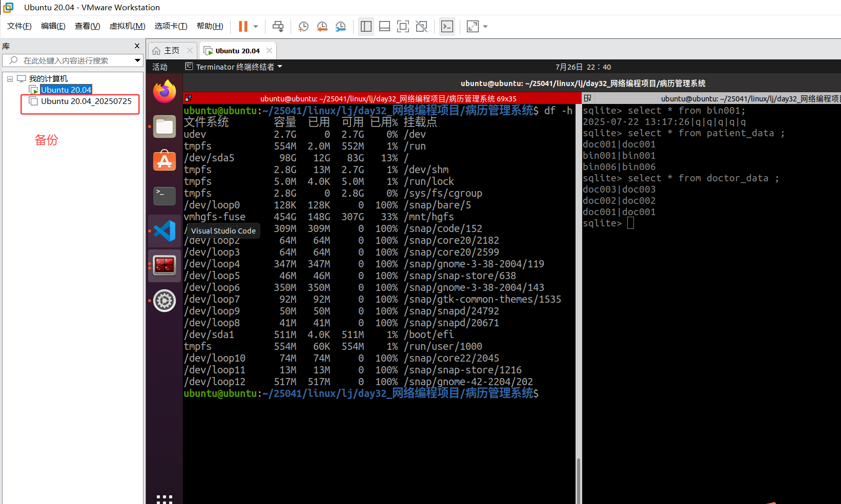Screen dimensions: 841x504
Task: Open the 编辑(E) menu
Action: pyautogui.click(x=53, y=26)
